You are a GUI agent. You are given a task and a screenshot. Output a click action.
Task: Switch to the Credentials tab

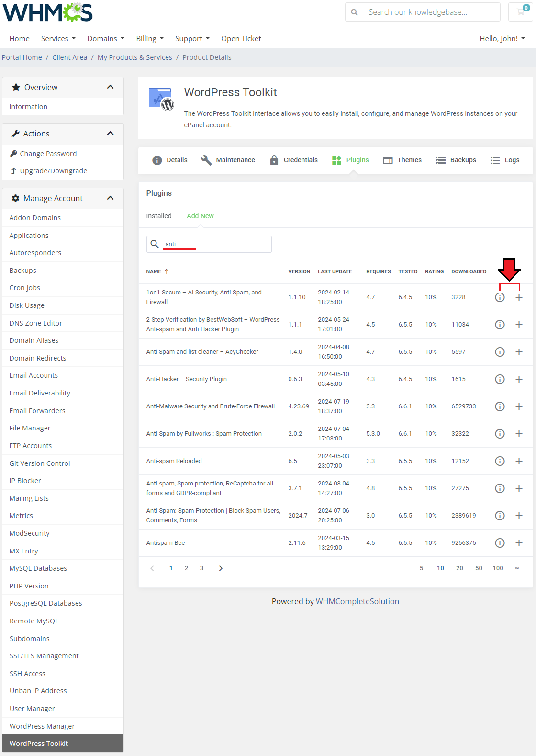(293, 160)
